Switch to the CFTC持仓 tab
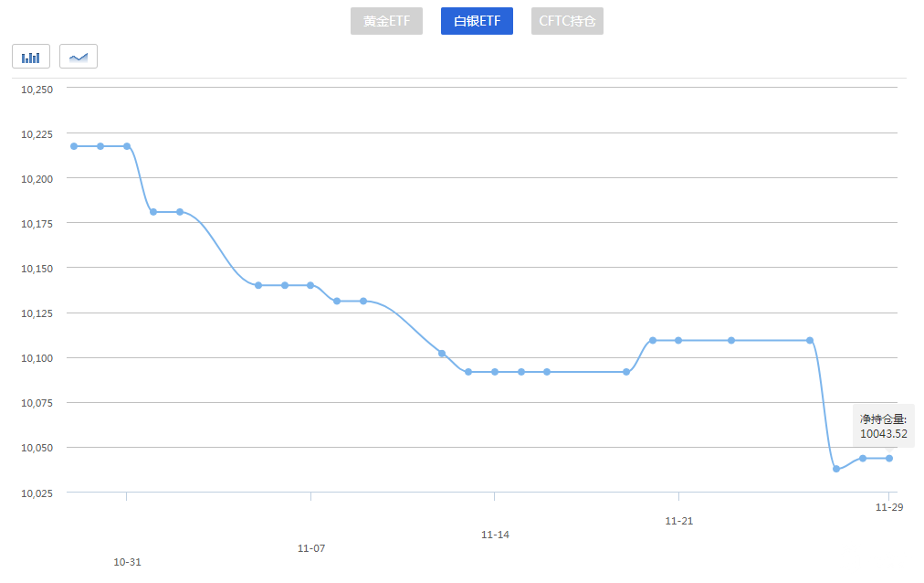The width and height of the screenshot is (924, 583). coord(567,21)
